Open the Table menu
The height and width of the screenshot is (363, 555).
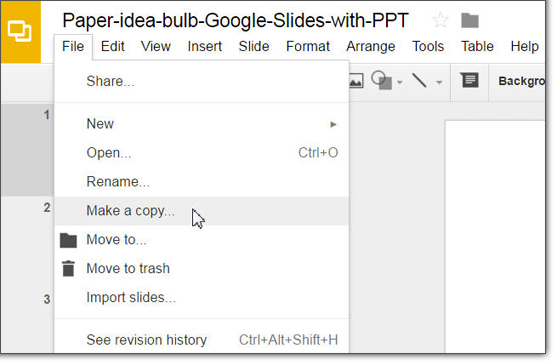pos(477,46)
